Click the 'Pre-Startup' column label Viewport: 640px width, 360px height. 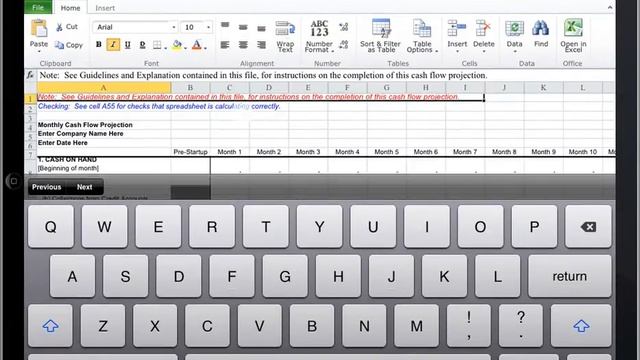[x=190, y=152]
